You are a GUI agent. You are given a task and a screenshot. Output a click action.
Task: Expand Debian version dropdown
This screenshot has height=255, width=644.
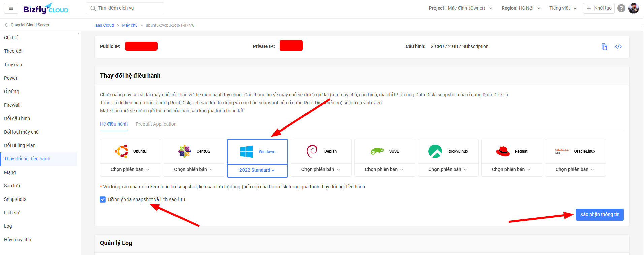pos(321,170)
